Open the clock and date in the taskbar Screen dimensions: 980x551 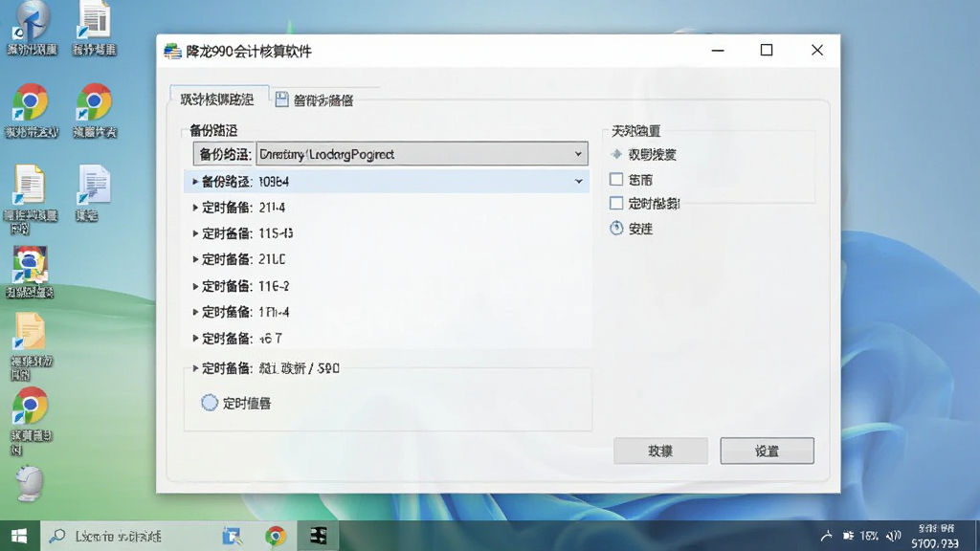[x=935, y=536]
